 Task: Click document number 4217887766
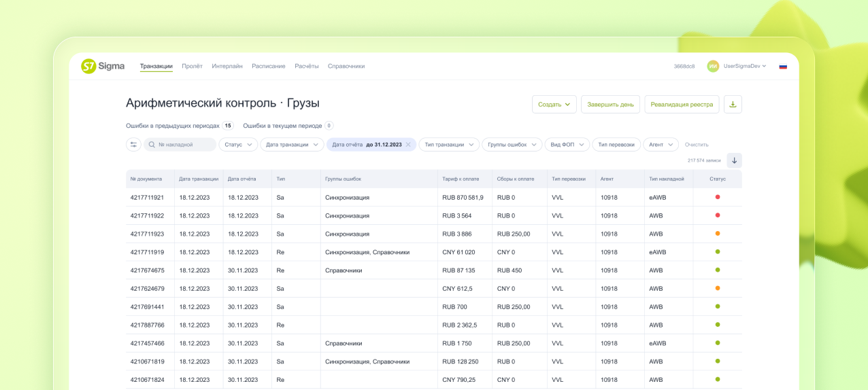[x=147, y=325]
